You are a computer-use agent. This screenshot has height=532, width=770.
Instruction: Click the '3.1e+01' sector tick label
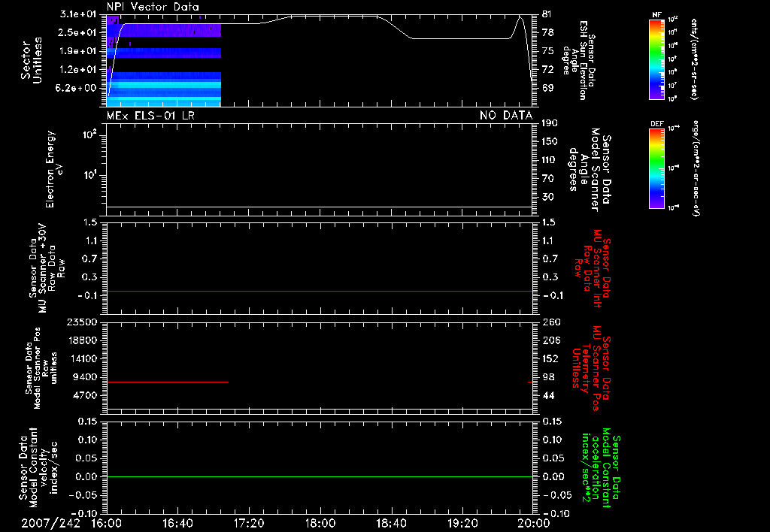[78, 14]
